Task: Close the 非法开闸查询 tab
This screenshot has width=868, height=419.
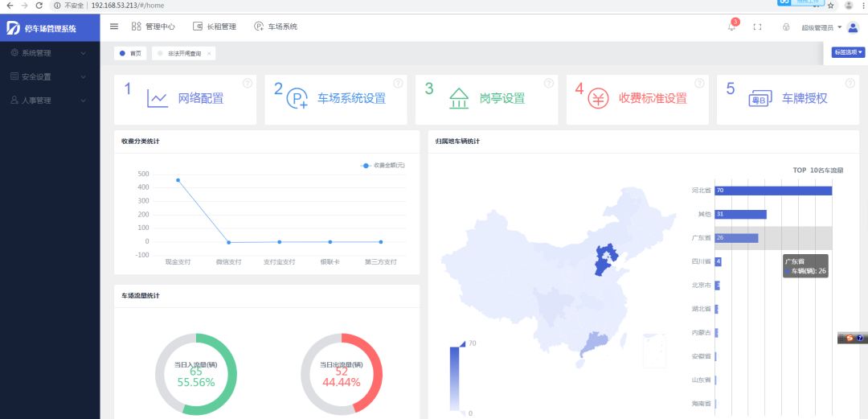Action: (209, 53)
